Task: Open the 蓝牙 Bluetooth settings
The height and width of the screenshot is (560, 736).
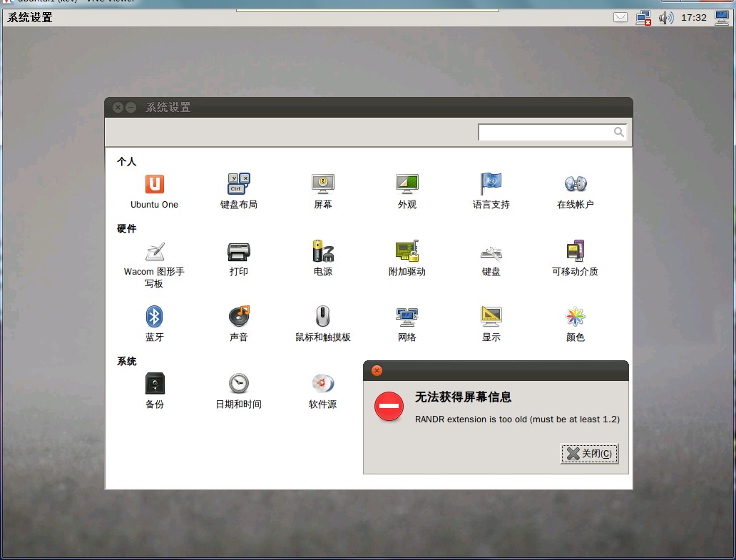Action: 155,324
